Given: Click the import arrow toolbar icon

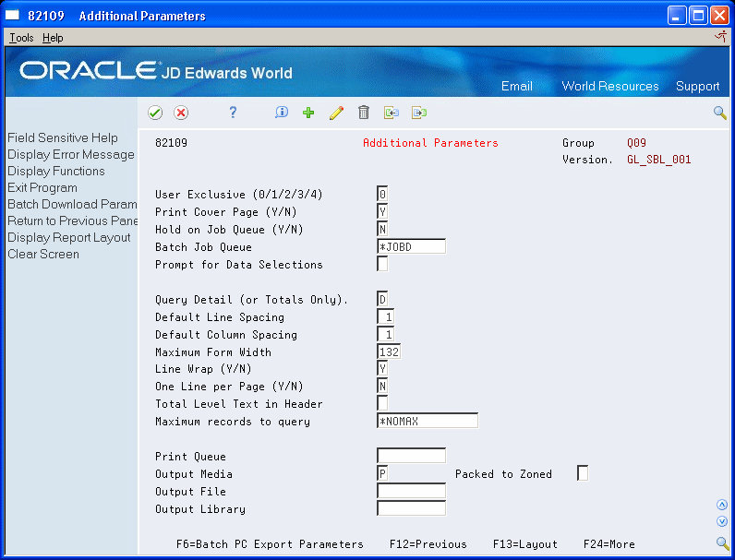Looking at the screenshot, I should click(392, 113).
